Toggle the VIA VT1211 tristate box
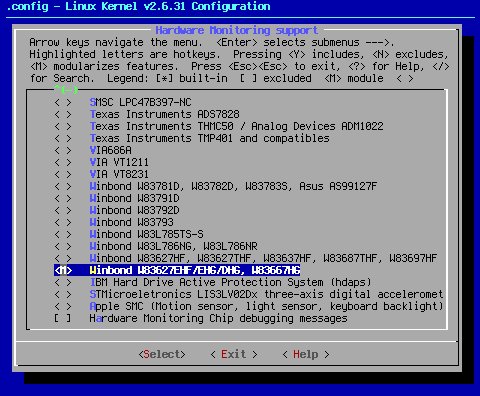480x396 pixels. (x=63, y=162)
